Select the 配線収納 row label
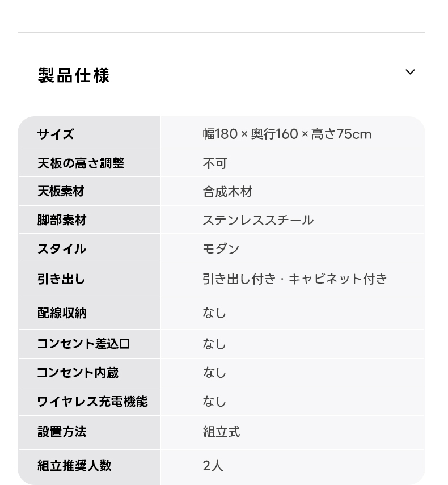Image resolution: width=448 pixels, height=485 pixels. (62, 313)
